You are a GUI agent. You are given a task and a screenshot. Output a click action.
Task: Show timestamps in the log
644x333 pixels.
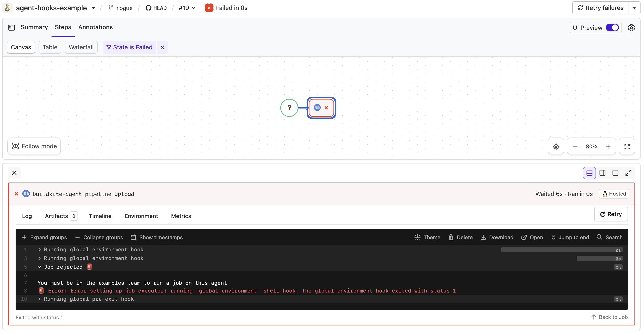point(157,237)
